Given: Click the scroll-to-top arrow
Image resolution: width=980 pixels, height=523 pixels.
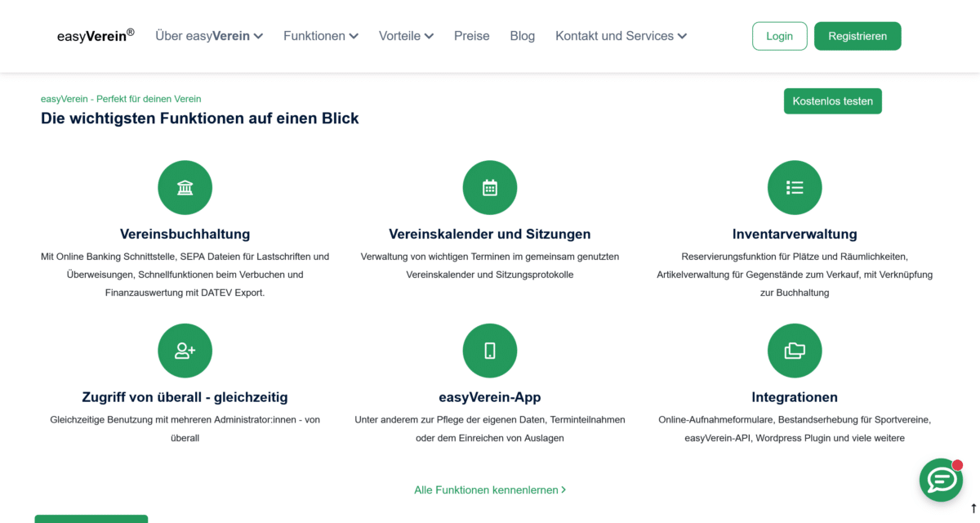Looking at the screenshot, I should point(973,508).
